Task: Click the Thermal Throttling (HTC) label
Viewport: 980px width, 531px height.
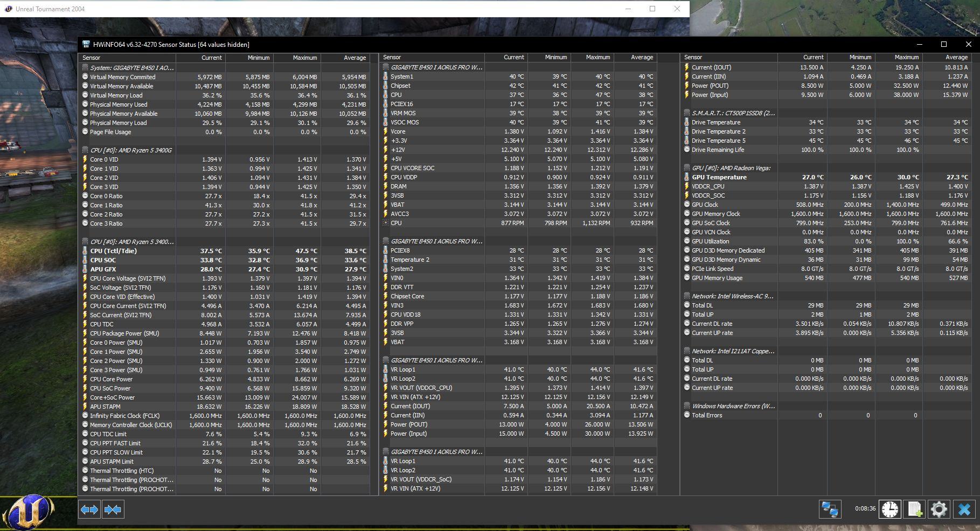Action: (x=122, y=471)
